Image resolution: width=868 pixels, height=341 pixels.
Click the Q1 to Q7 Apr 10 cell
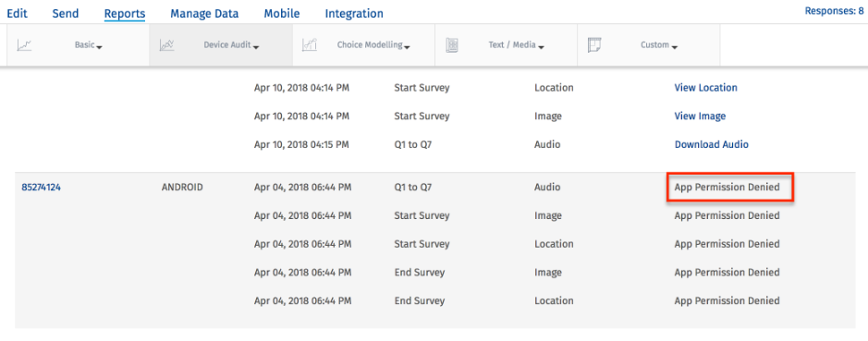coord(413,144)
